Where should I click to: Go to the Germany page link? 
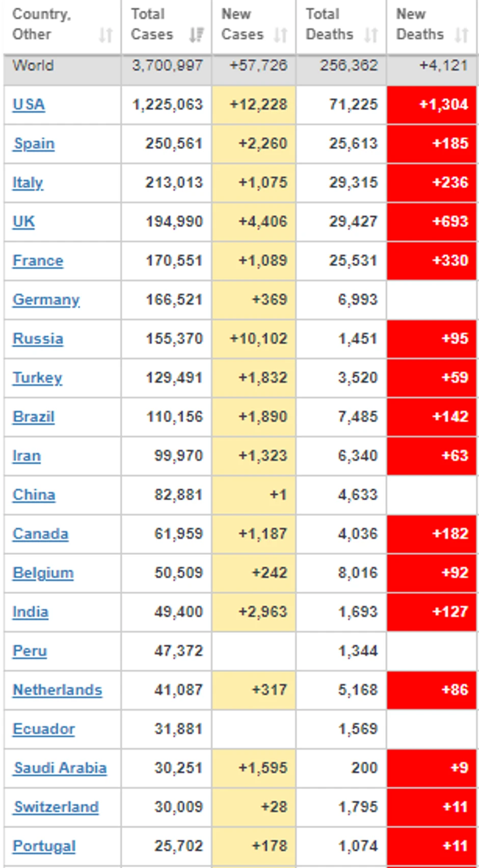point(46,299)
